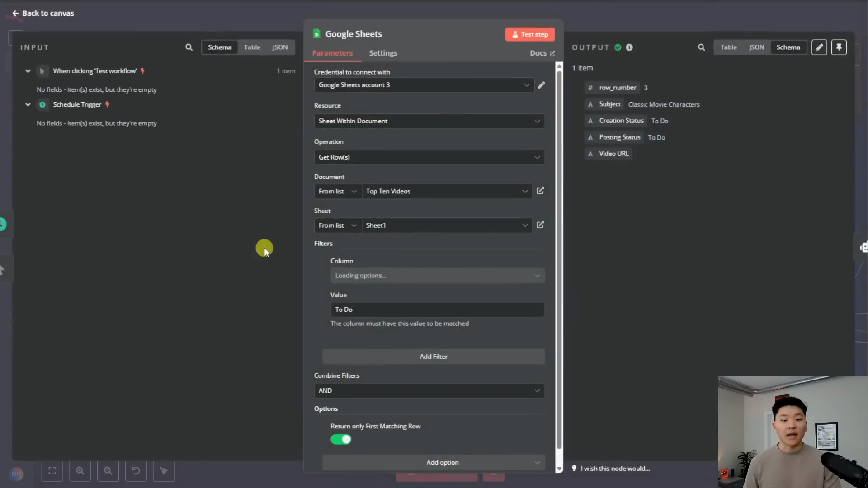
Task: Click the Back to canvas link
Action: [x=43, y=13]
